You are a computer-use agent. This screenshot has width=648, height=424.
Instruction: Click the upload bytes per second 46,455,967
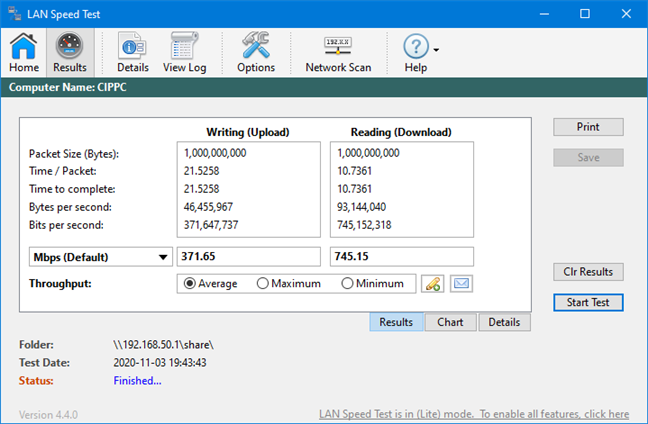208,207
